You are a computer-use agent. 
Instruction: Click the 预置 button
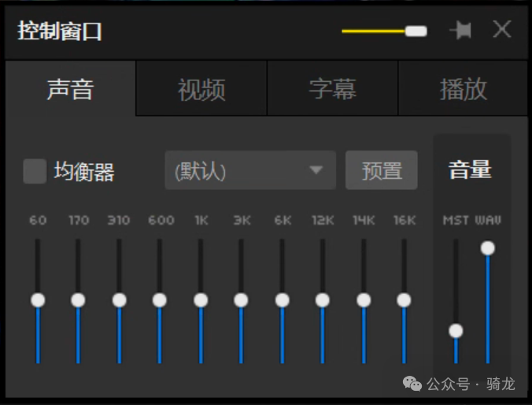tap(382, 170)
